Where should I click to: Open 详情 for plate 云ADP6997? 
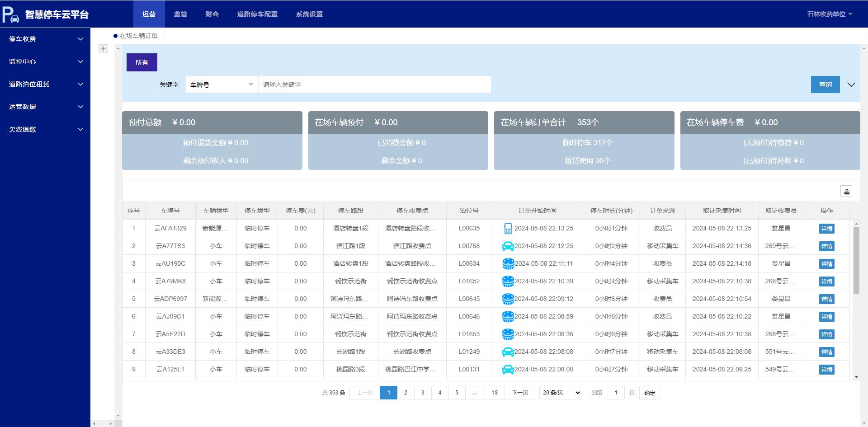pos(827,299)
